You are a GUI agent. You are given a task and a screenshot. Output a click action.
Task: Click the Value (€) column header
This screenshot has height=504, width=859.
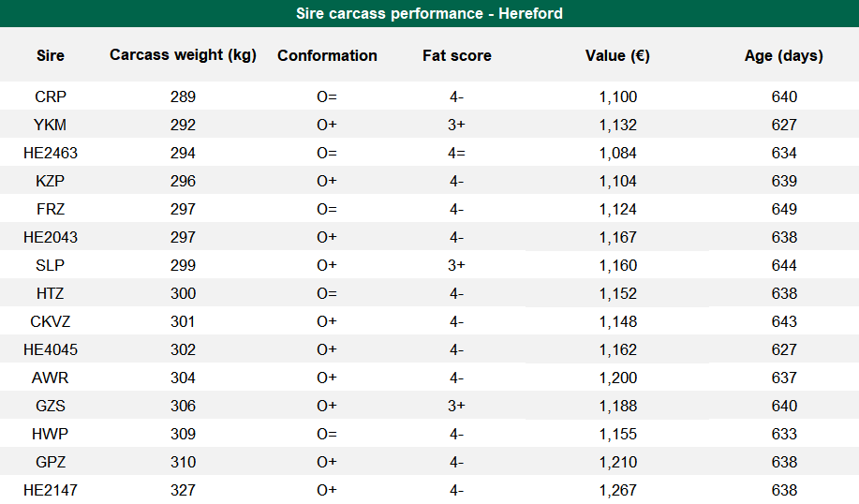(617, 55)
